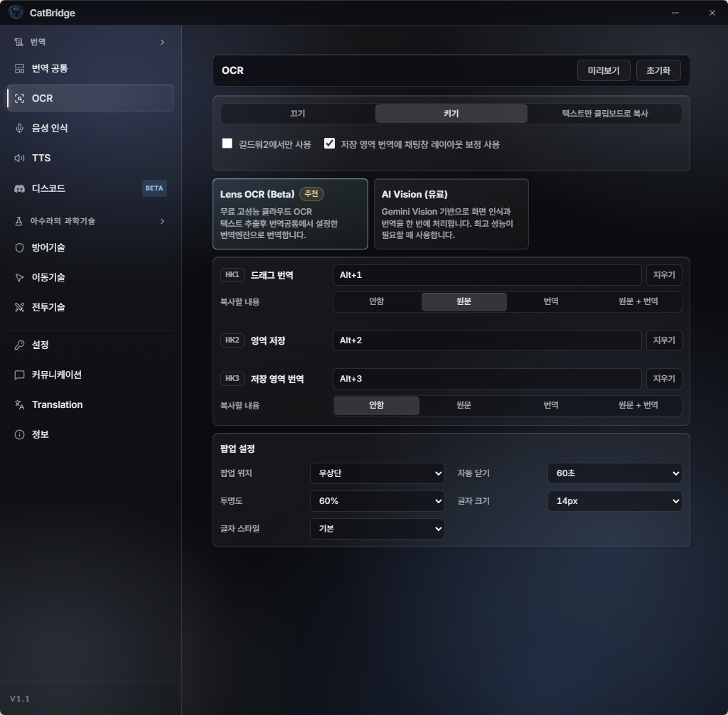
Task: Minimize the CatBridge window
Action: pyautogui.click(x=675, y=13)
